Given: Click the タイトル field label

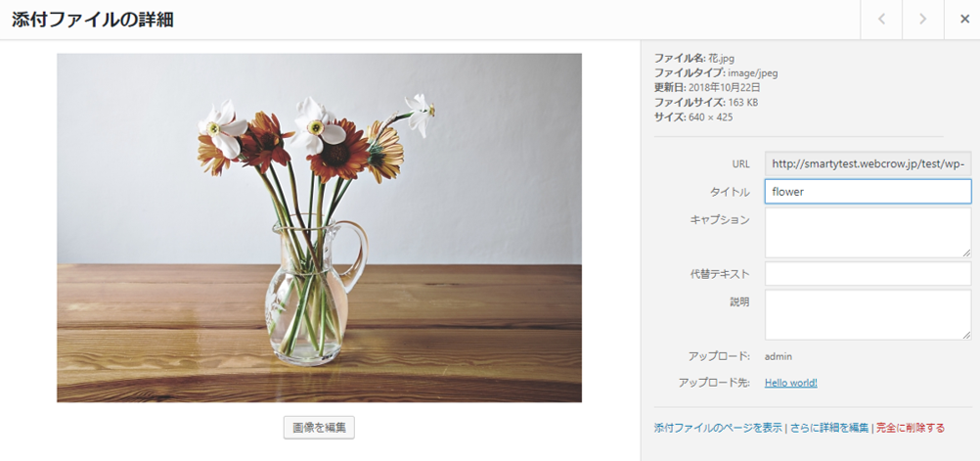Looking at the screenshot, I should (x=730, y=193).
